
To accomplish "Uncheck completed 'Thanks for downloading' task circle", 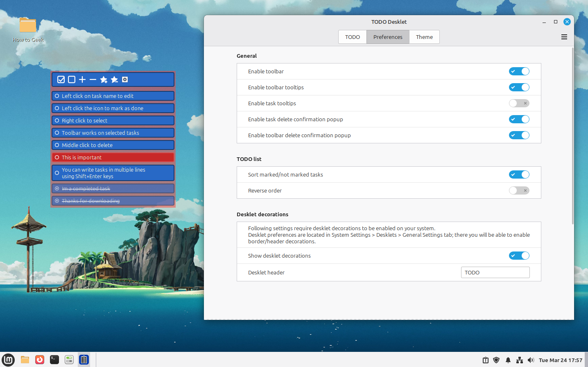I will click(x=57, y=201).
